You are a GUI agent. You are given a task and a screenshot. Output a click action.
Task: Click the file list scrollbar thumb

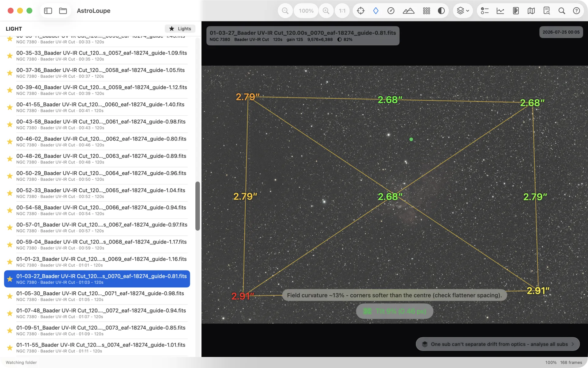(198, 206)
